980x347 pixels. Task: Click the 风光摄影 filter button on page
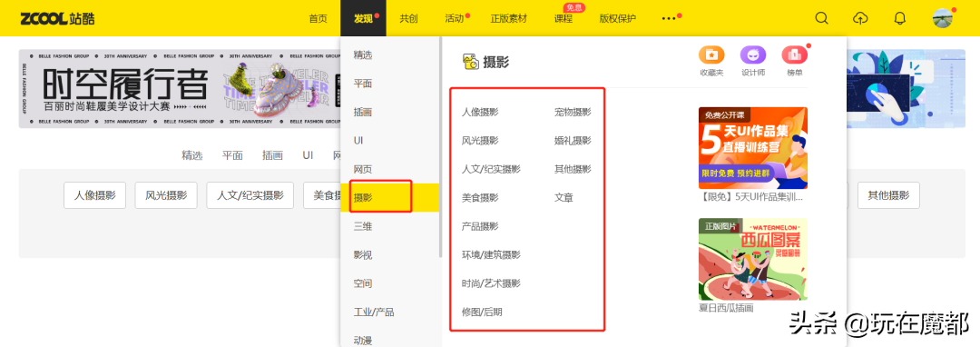(166, 195)
